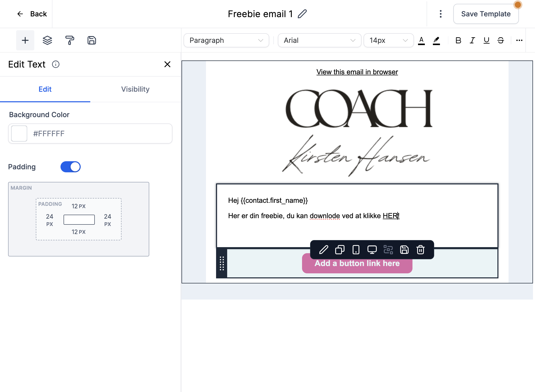
Task: Close the Edit Text panel
Action: [x=167, y=64]
